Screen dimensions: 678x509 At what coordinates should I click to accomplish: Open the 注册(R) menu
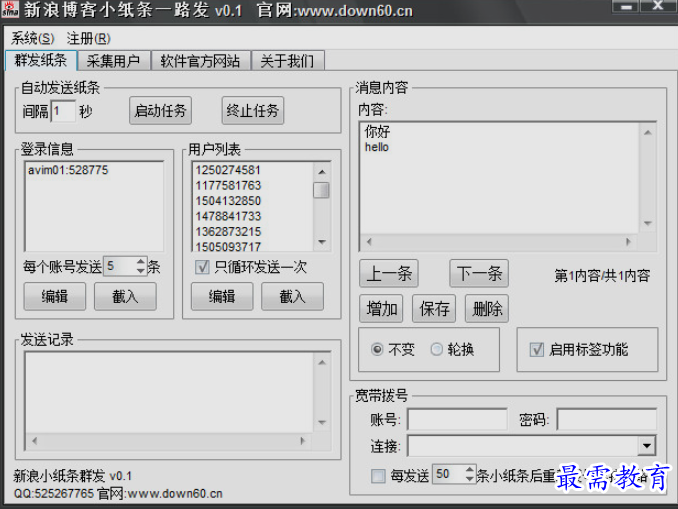[x=89, y=38]
